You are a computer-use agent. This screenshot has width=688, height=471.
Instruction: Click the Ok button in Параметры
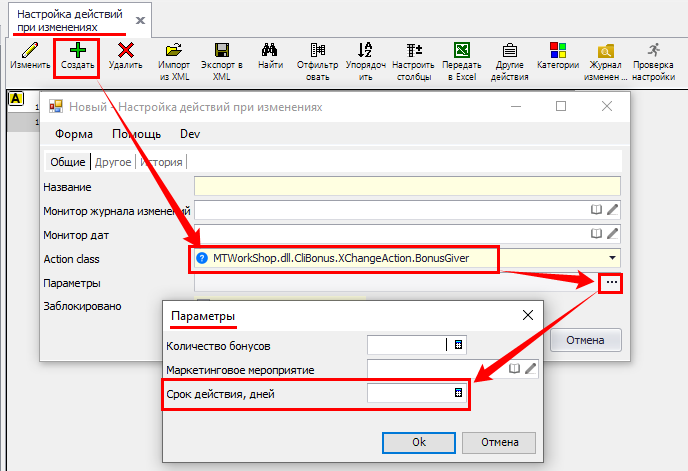[x=419, y=442]
